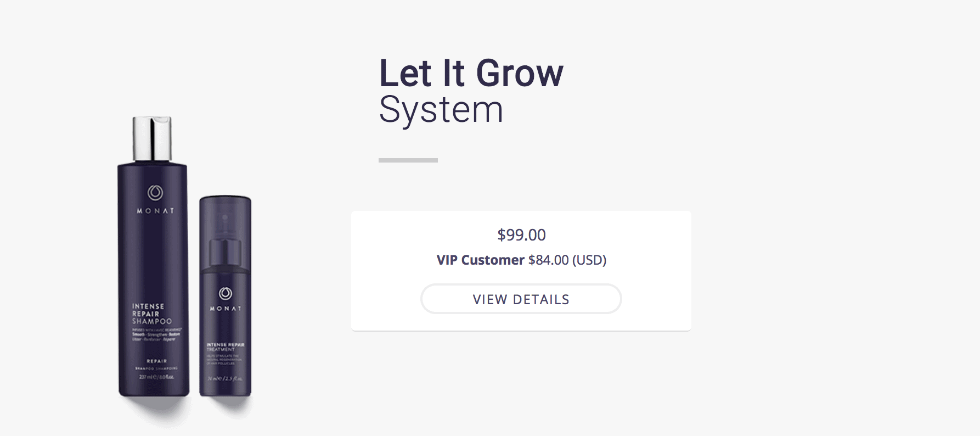Image resolution: width=980 pixels, height=436 pixels.
Task: Click the tall shampoo bottle image
Action: coord(153,264)
